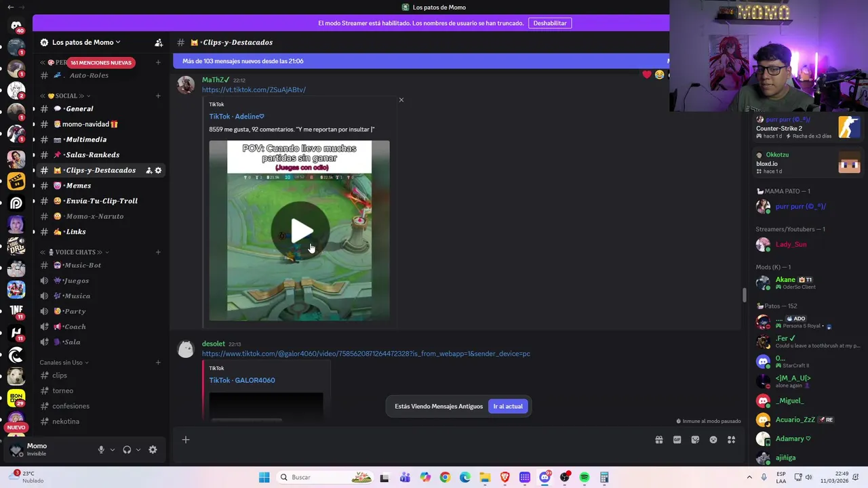Click the new messages since 21:06 bar
Screen dimensions: 868x488
[421, 61]
